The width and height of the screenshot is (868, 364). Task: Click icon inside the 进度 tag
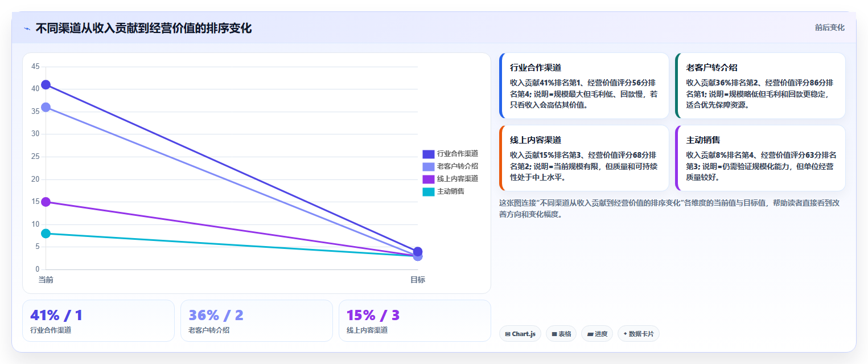[x=590, y=334]
